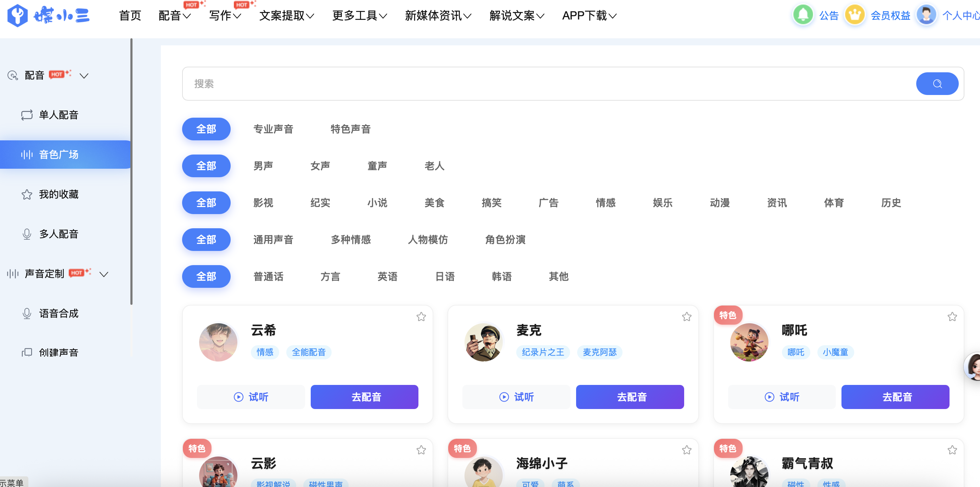The image size is (980, 487).
Task: Click the 媒小三 logo icon
Action: (17, 15)
